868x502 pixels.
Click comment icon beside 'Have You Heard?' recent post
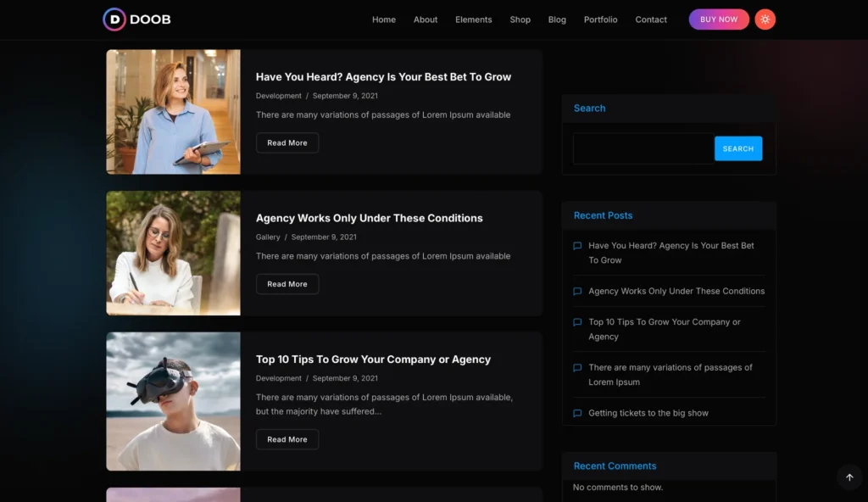[577, 246]
